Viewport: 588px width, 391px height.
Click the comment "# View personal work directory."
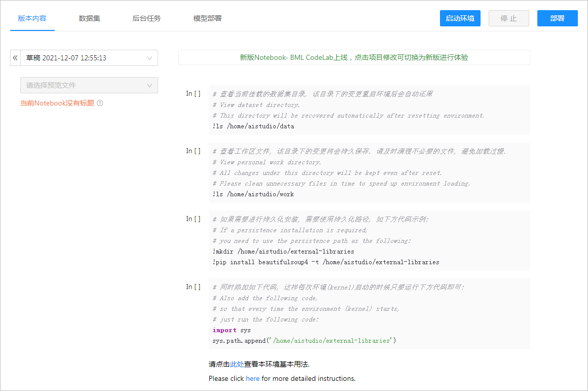pyautogui.click(x=267, y=162)
